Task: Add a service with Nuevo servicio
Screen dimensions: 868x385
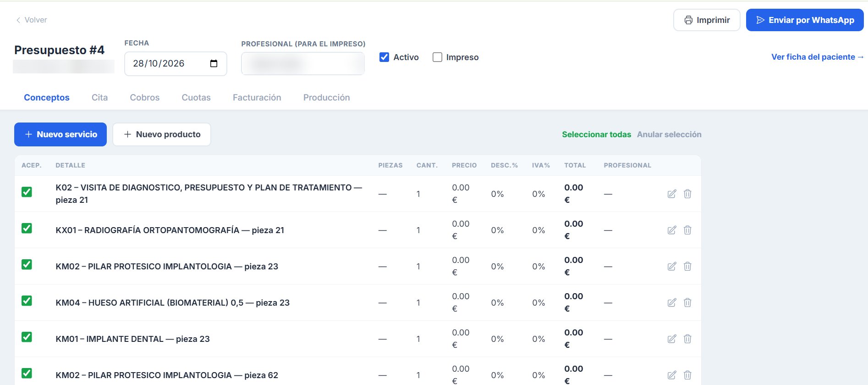Action: pyautogui.click(x=60, y=134)
